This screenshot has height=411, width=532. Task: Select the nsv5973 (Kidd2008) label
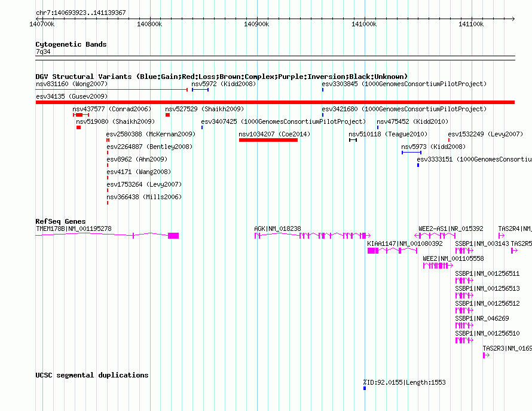(433, 147)
